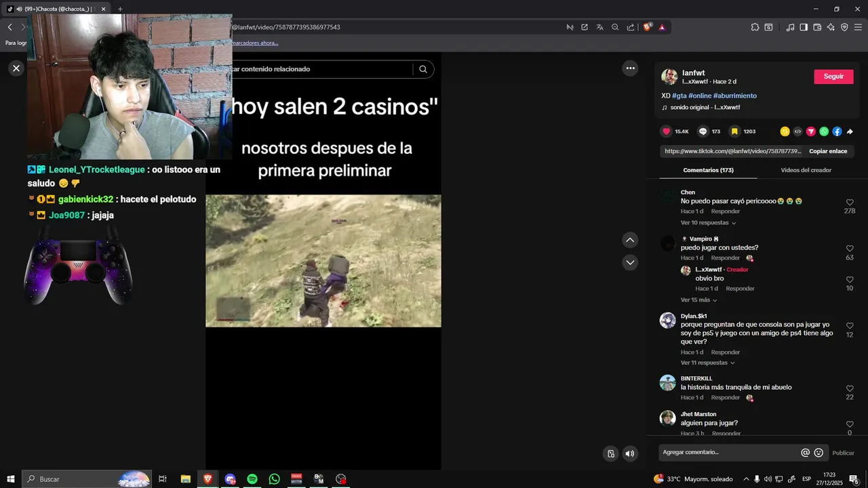This screenshot has width=868, height=488.
Task: Click the Publicar button
Action: (843, 453)
